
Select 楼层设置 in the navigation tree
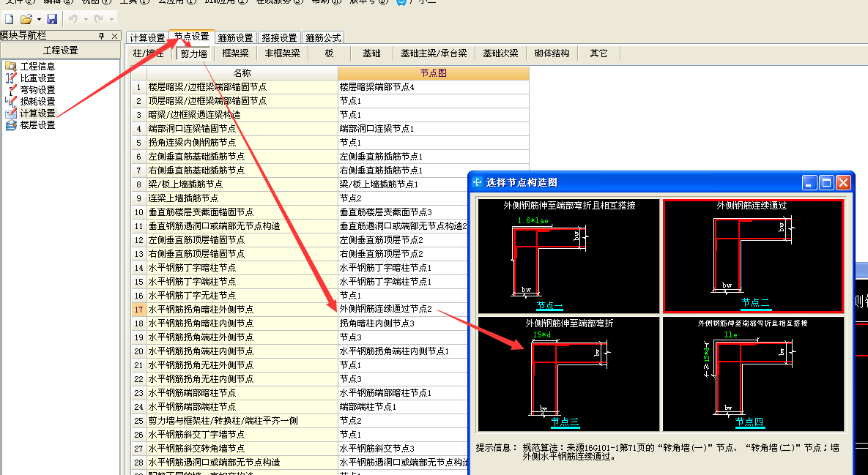point(37,125)
